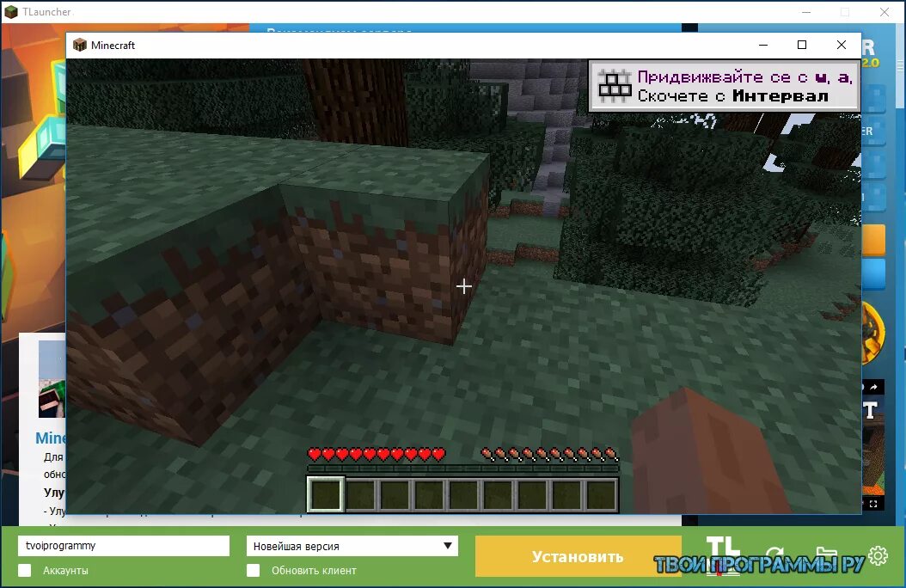Click the refresh versions arrow icon
This screenshot has width=906, height=588.
coord(774,557)
